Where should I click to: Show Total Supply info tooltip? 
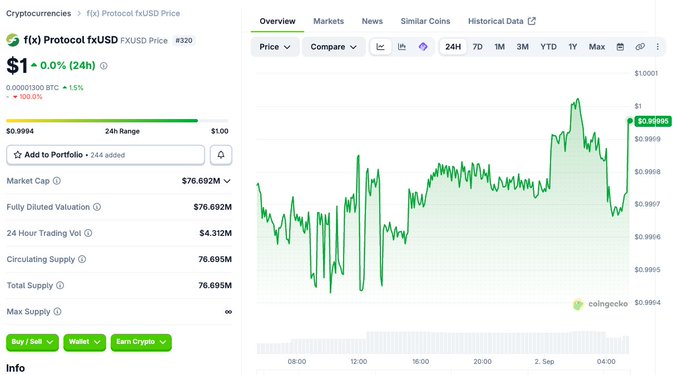(60, 285)
